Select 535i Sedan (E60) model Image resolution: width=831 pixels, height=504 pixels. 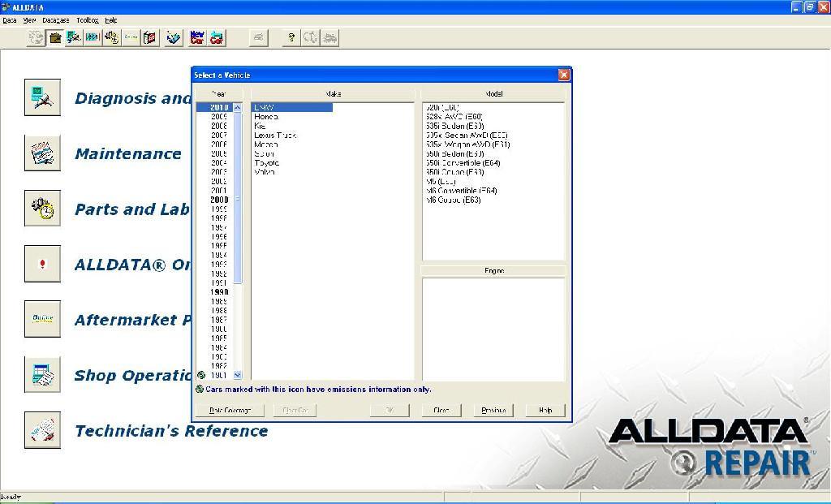[454, 126]
